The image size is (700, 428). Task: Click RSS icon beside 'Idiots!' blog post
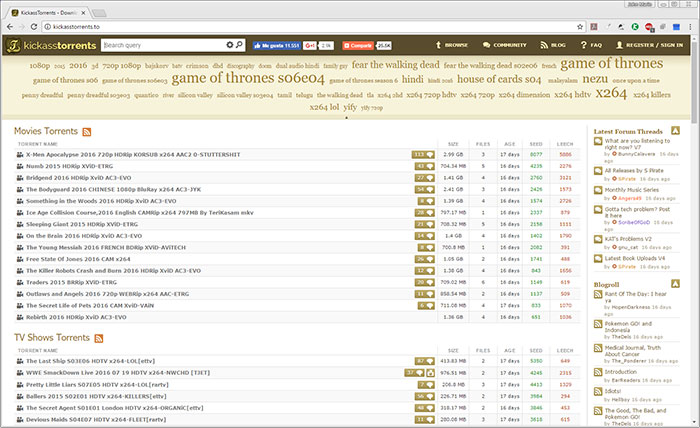tap(598, 391)
